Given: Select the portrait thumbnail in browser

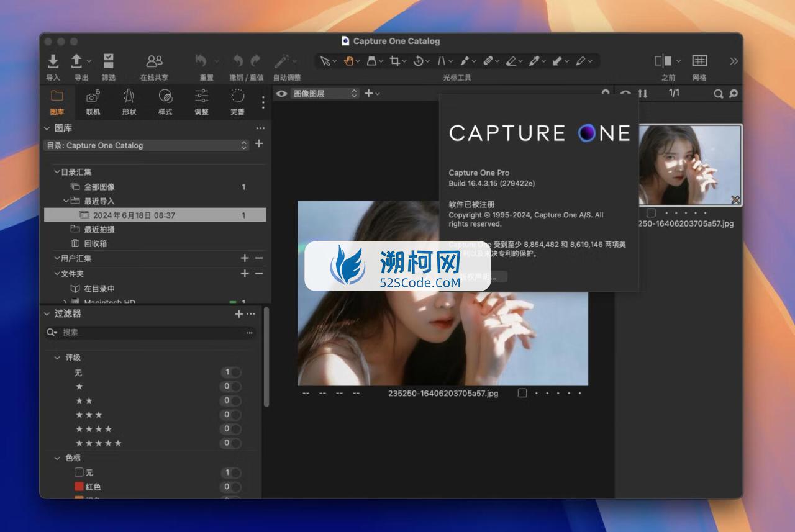Looking at the screenshot, I should coord(690,165).
